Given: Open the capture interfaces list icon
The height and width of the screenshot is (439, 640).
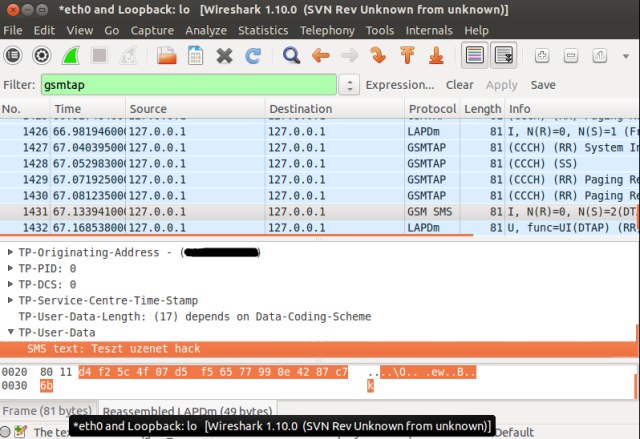Looking at the screenshot, I should (13, 55).
